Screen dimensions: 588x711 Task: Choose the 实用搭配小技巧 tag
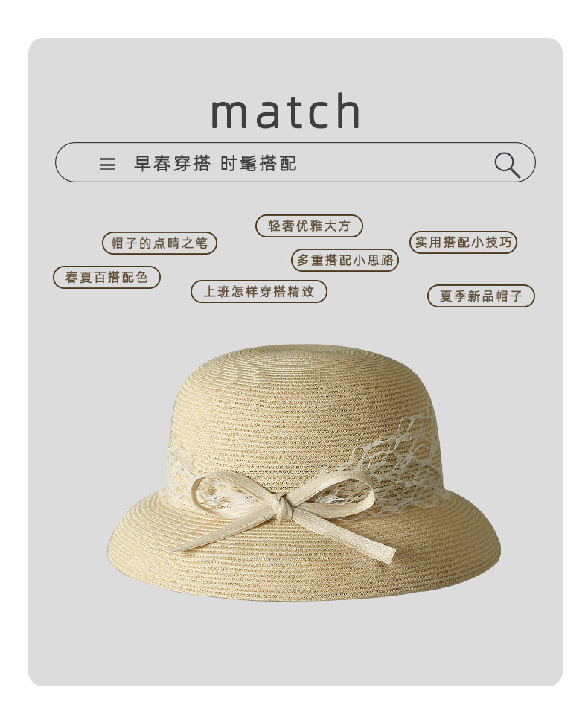(x=463, y=242)
